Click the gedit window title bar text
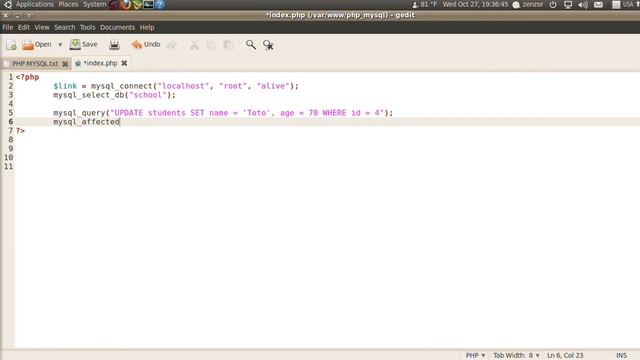Screen dimensions: 640x360 (340, 15)
